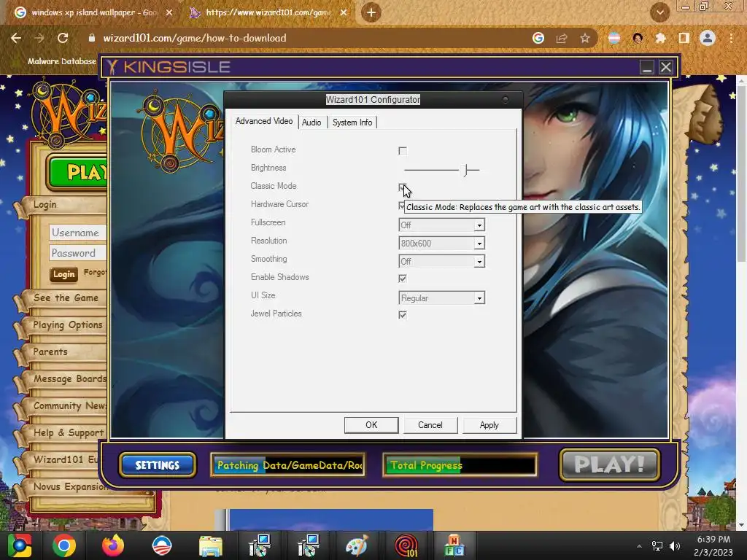Screen dimensions: 747x560
Task: Open the Resolution dropdown
Action: pos(479,244)
